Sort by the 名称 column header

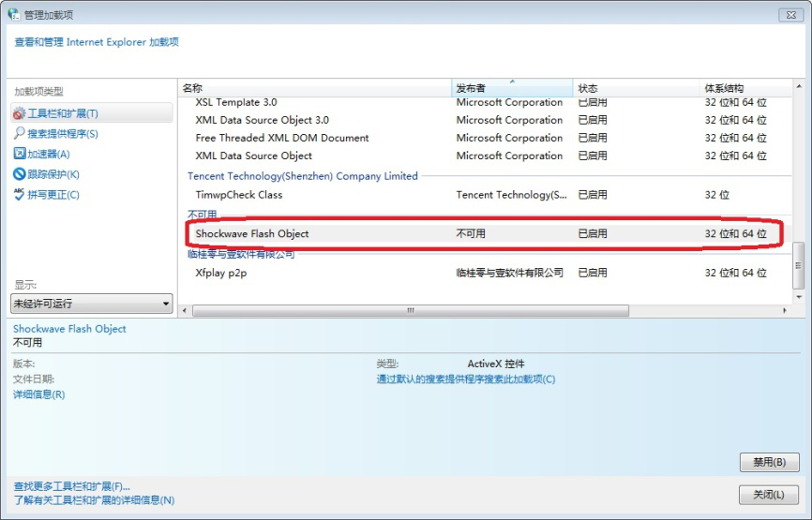315,88
